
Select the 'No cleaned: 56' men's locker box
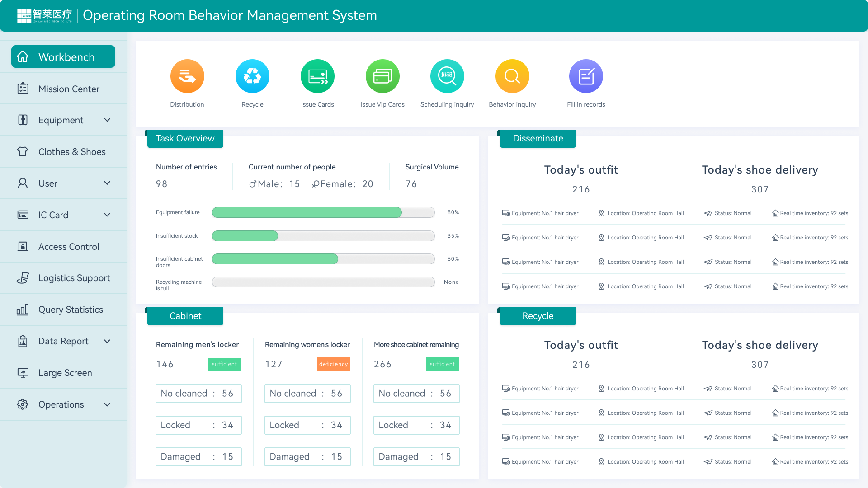click(x=198, y=393)
